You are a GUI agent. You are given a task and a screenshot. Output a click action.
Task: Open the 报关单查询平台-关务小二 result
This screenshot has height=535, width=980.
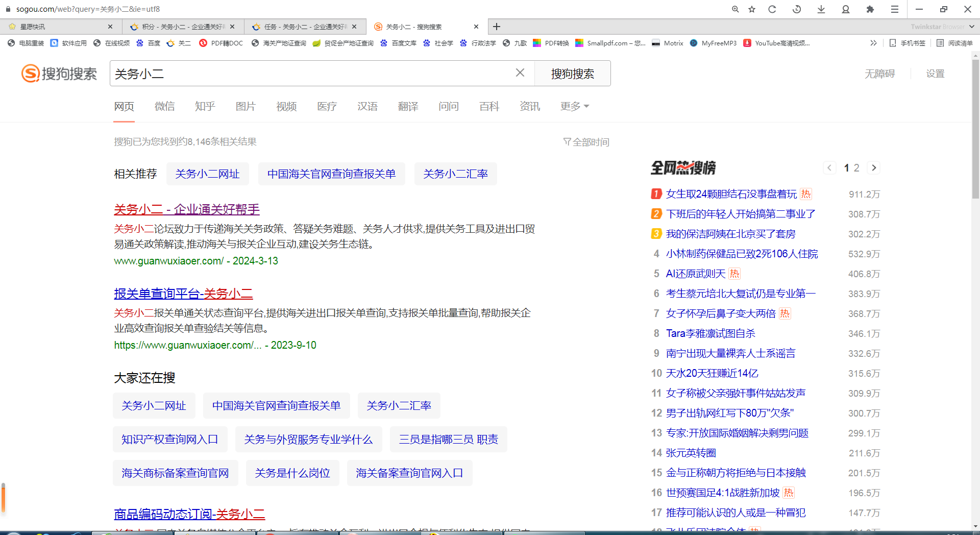(x=183, y=294)
